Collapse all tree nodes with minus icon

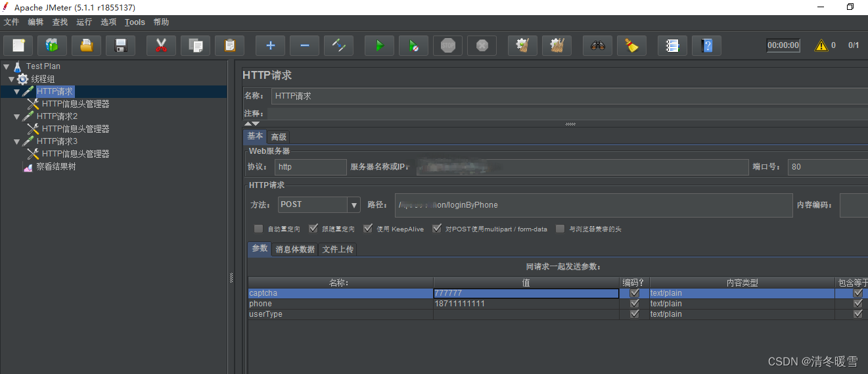(x=304, y=45)
